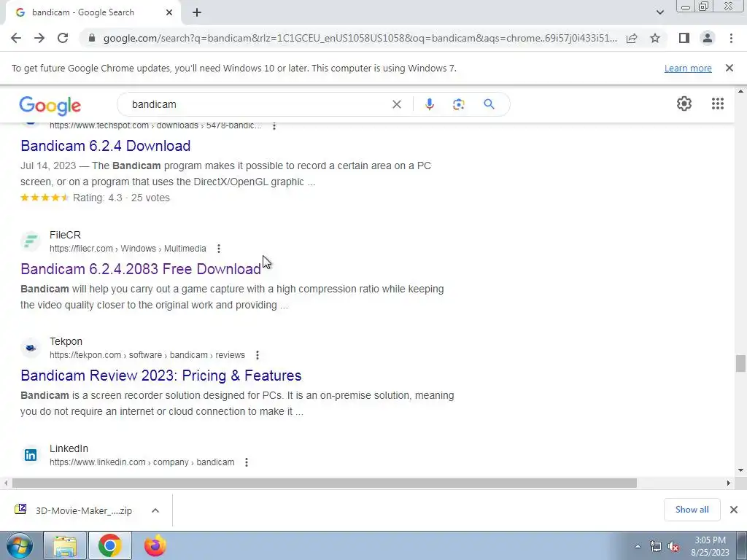747x560 pixels.
Task: Open the Learn more link in update banner
Action: click(x=688, y=68)
